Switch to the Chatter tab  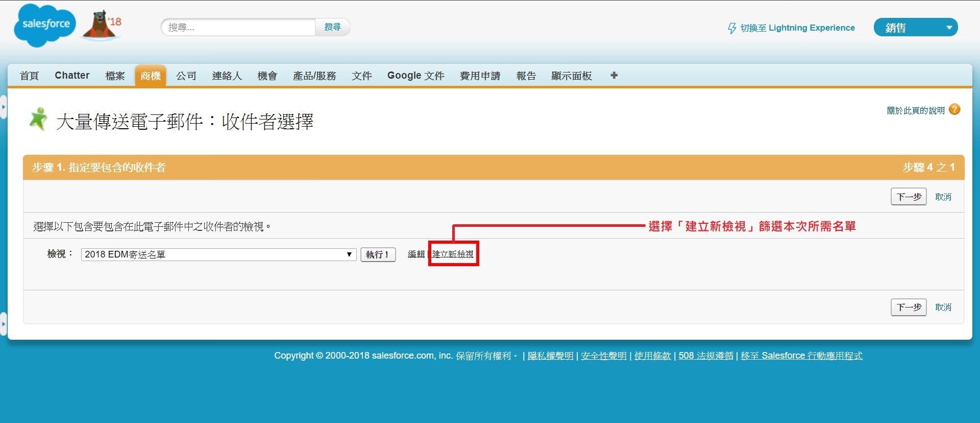point(72,76)
